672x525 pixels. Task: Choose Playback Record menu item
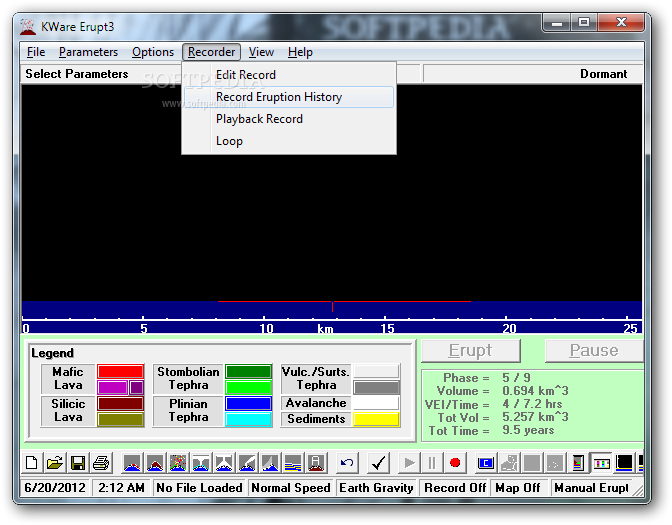[x=288, y=119]
